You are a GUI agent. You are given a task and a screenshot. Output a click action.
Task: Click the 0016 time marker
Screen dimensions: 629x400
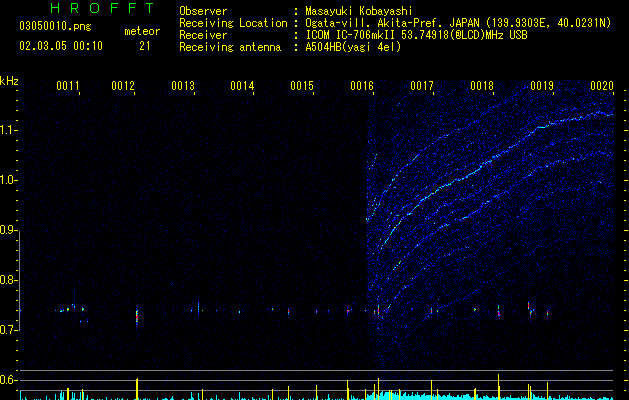[362, 86]
